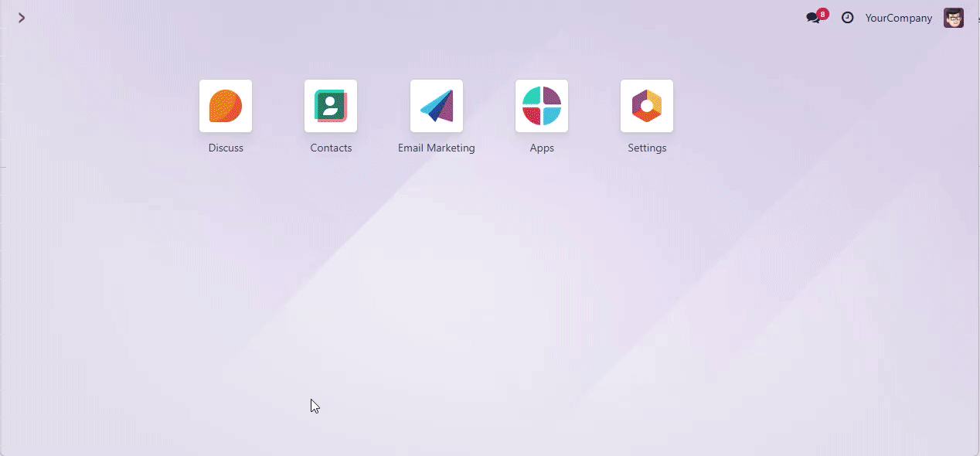Launch the Contacts app
Screen dimensions: 980x456
331,106
